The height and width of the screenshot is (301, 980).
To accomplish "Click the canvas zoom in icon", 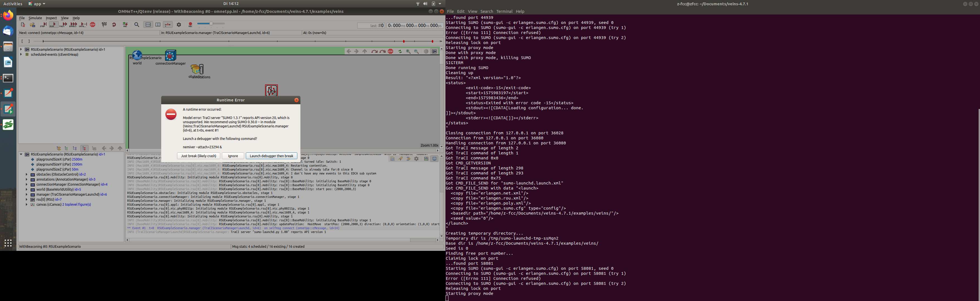I will coord(408,52).
